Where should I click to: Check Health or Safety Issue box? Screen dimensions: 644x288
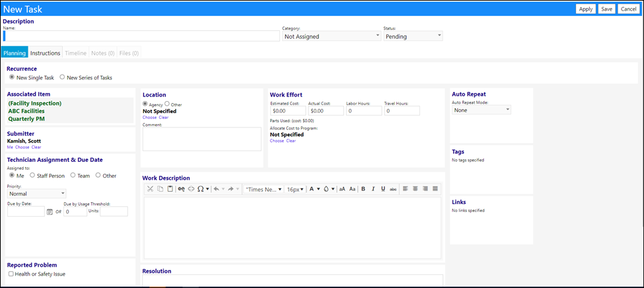(x=11, y=274)
